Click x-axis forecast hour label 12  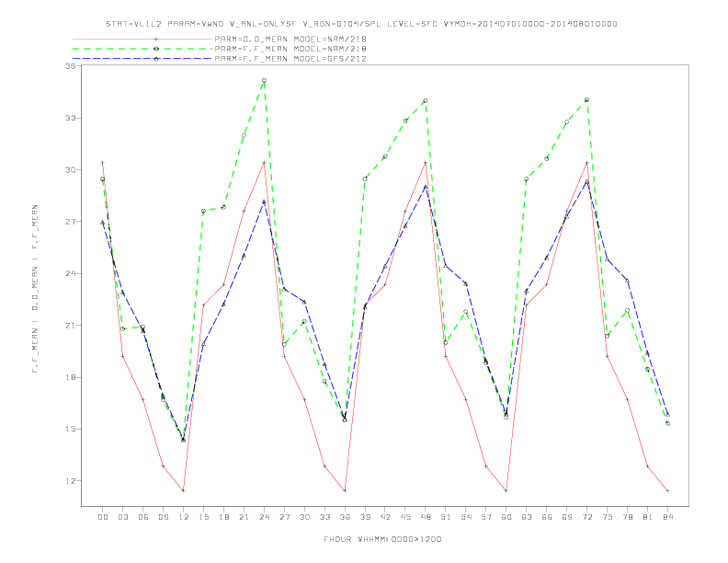pos(184,517)
